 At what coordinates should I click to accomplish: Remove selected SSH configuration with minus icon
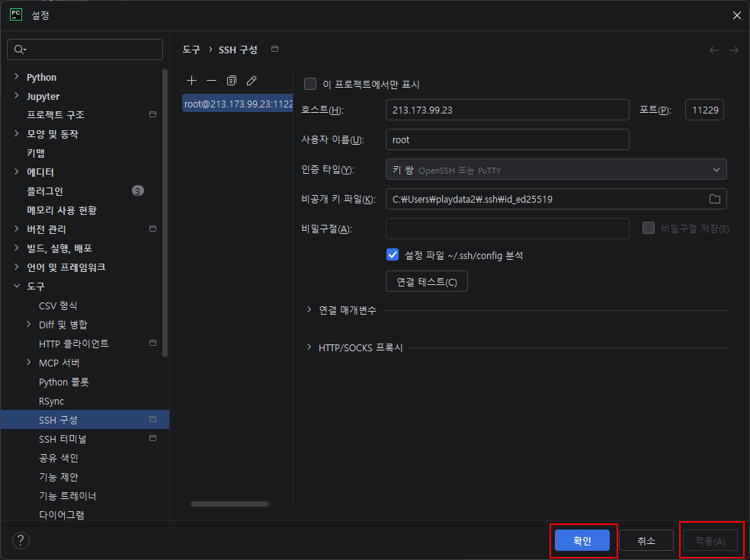(x=211, y=80)
